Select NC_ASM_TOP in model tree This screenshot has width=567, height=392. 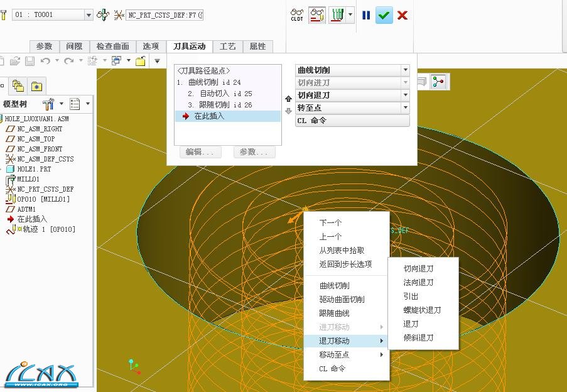point(36,139)
